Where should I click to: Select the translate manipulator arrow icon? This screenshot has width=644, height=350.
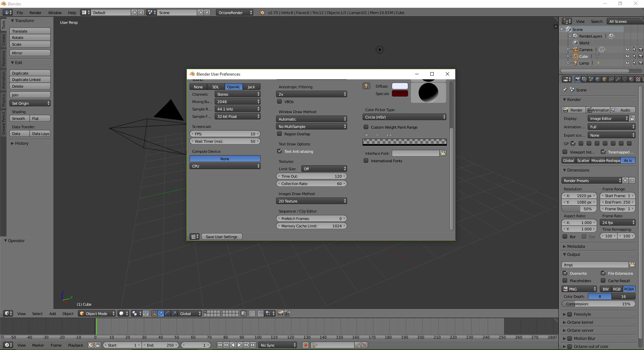[x=161, y=313]
